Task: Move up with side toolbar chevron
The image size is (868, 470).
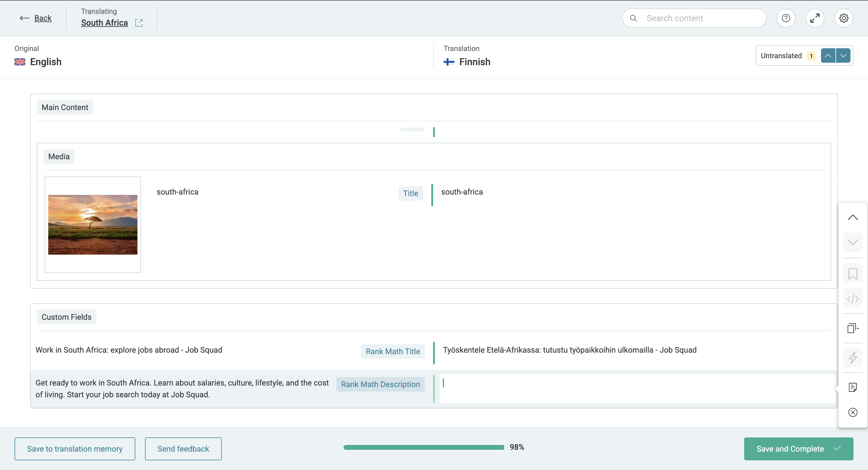Action: 853,218
